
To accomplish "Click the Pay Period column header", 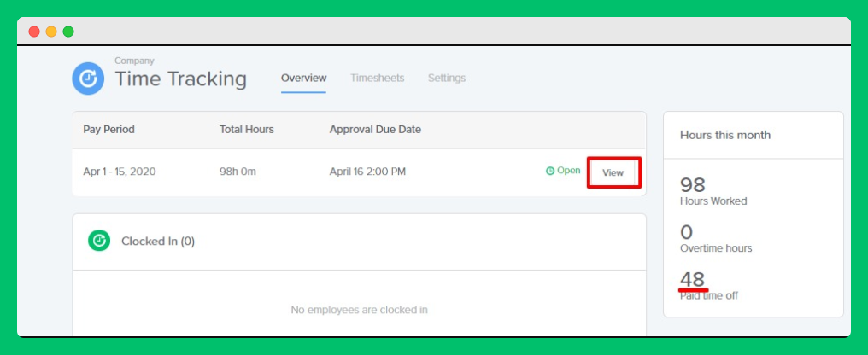I will pos(109,130).
